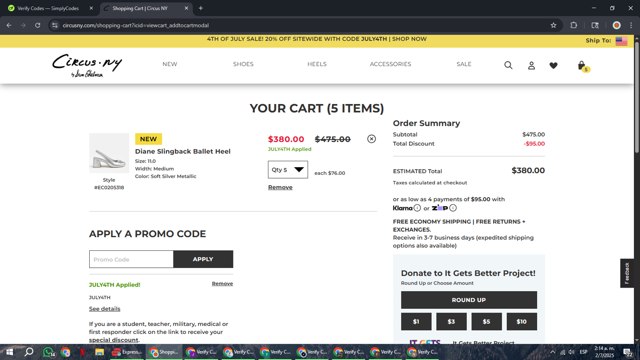Open the ACCESSORIES menu item

pos(390,64)
